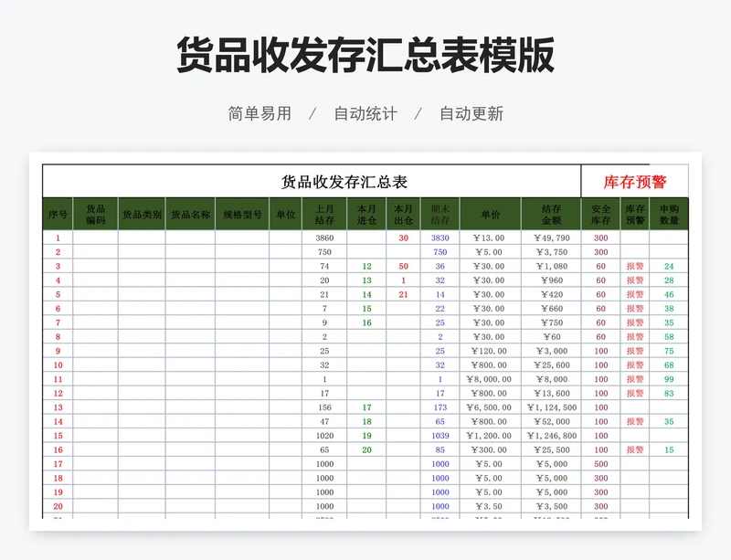This screenshot has width=731, height=560.
Task: Click the ¥660 amount cell
Action: tap(551, 308)
